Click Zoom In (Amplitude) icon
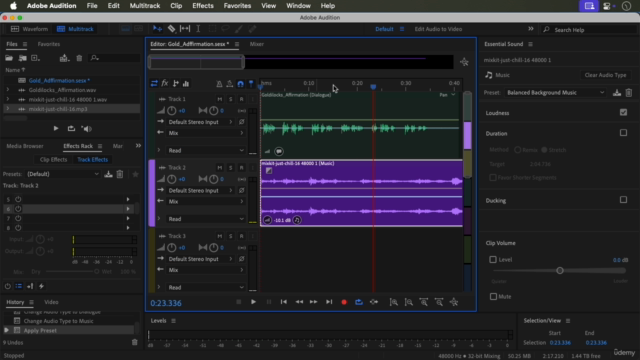The height and width of the screenshot is (360, 640). click(394, 302)
